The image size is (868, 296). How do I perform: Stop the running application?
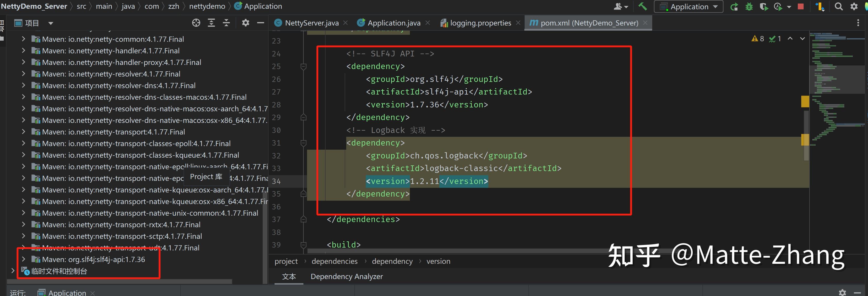pos(801,7)
